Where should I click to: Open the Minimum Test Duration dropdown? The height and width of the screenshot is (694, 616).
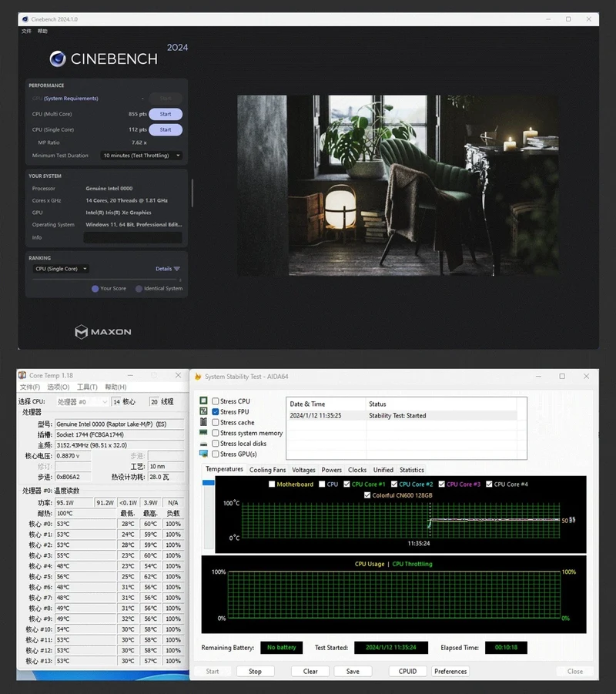tap(142, 156)
